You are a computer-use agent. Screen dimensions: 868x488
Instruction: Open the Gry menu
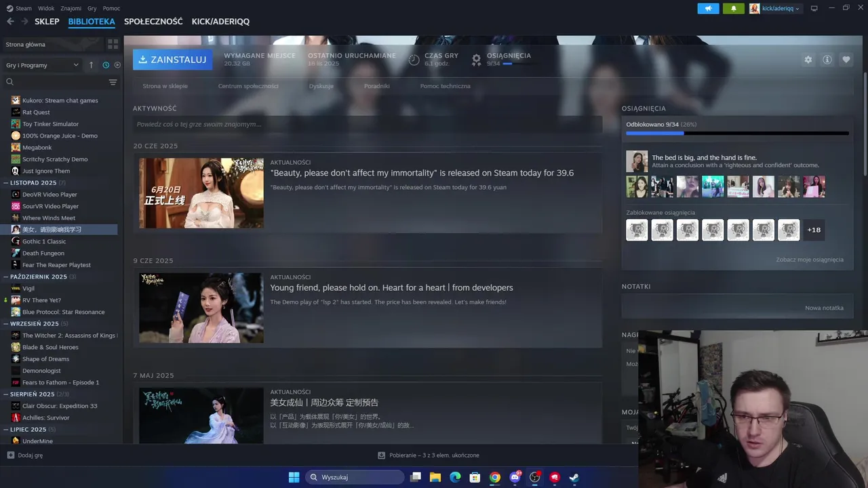pyautogui.click(x=92, y=8)
